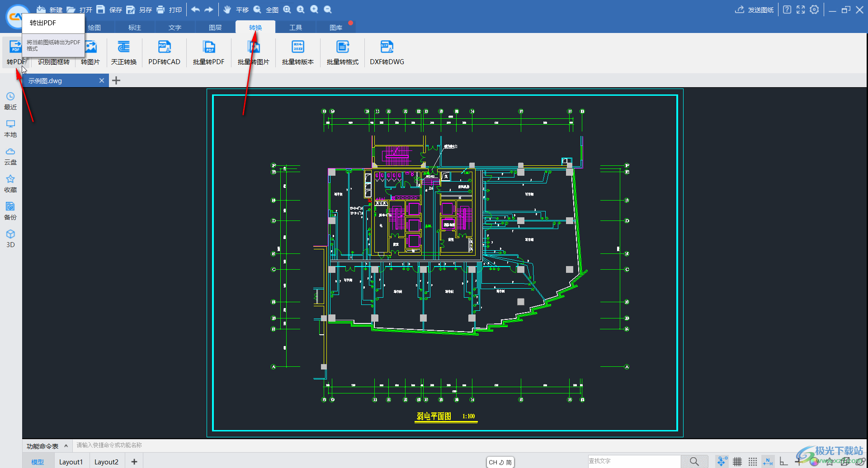Click 打开 to open a file
This screenshot has height=468, width=868.
click(x=79, y=9)
